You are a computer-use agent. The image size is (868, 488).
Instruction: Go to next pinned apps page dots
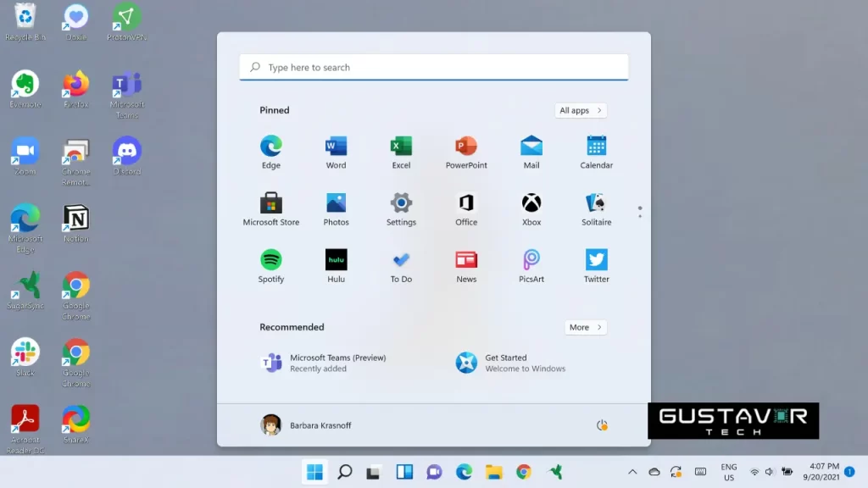click(639, 212)
